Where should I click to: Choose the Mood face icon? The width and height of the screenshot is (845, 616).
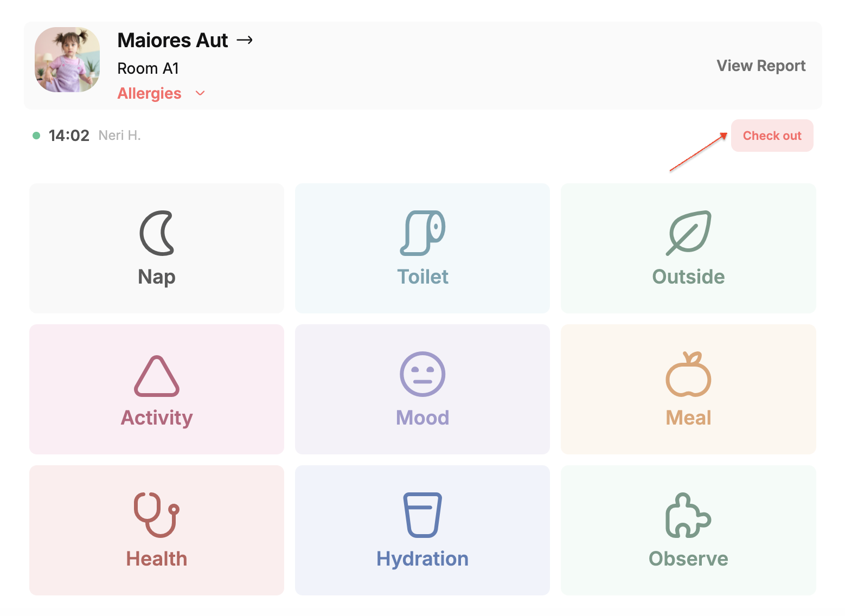point(422,374)
